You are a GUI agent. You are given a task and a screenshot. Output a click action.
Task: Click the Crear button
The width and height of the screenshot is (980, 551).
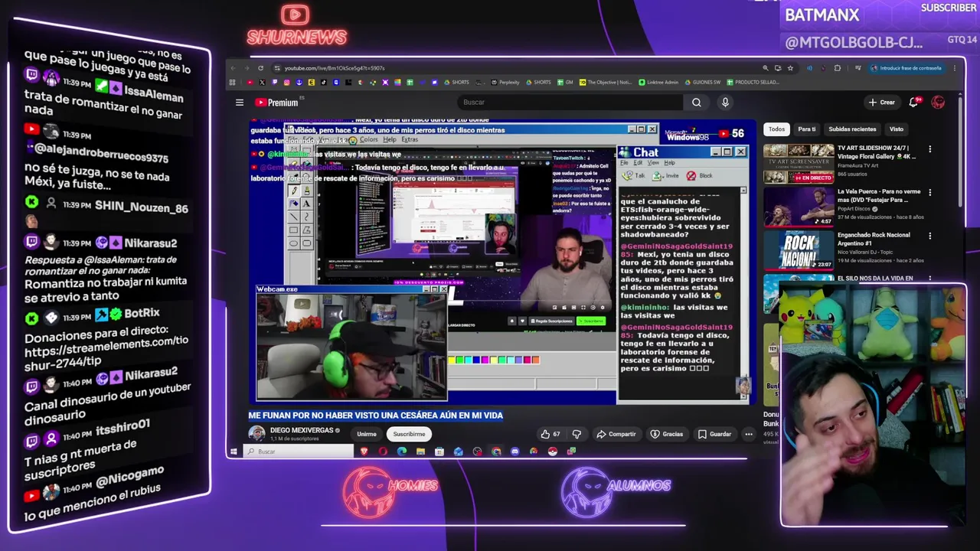[881, 102]
